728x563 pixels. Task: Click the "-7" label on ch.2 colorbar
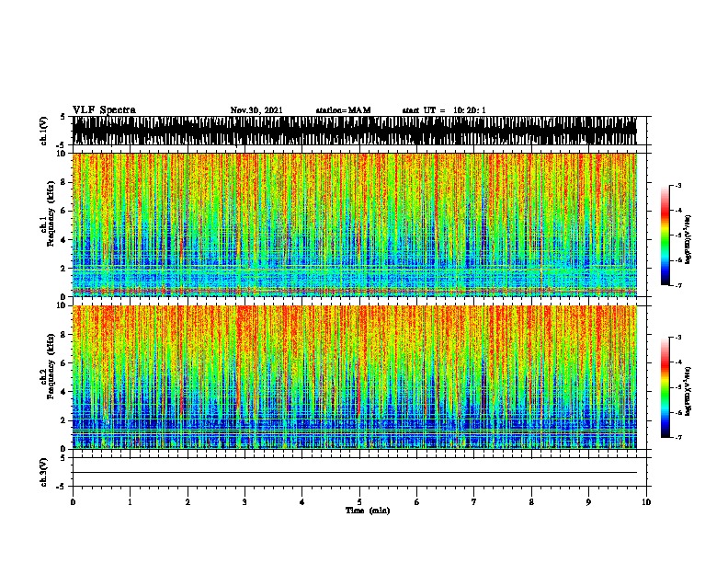tap(678, 438)
